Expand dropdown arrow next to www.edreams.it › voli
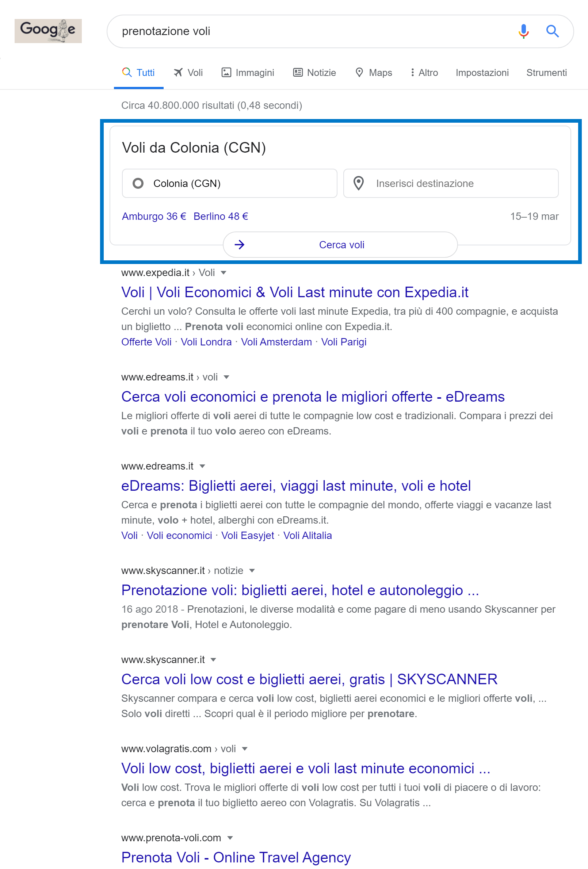Screen dimensions: 588x869 pyautogui.click(x=226, y=377)
